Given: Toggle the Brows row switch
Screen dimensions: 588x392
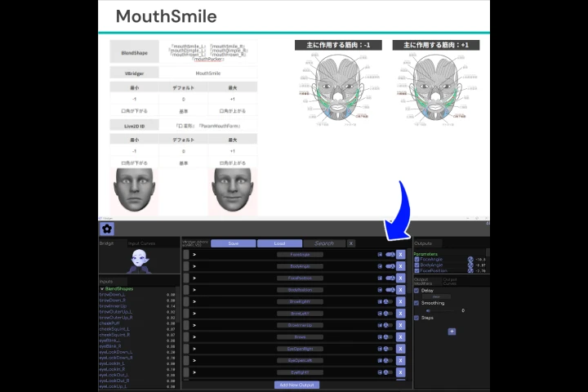Looking at the screenshot, I should coord(388,336).
